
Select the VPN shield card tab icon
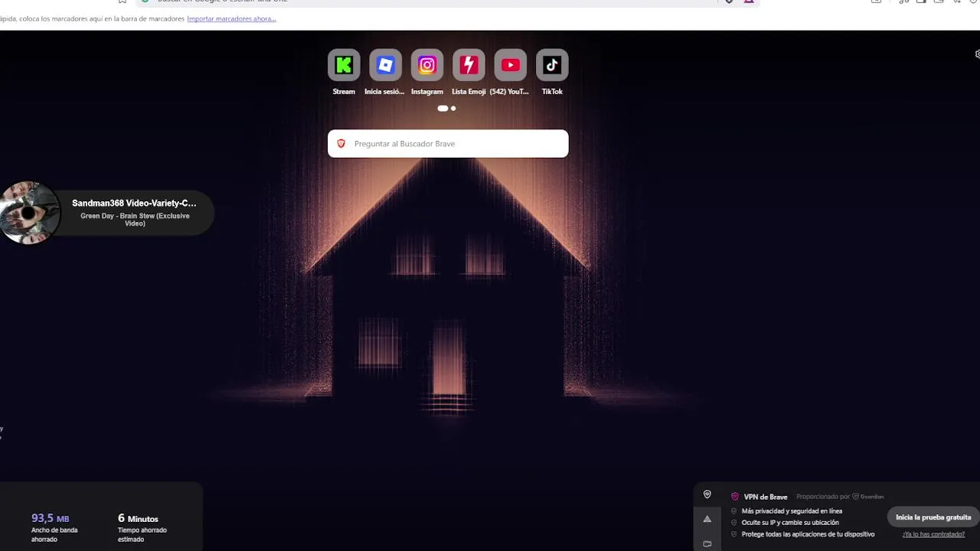707,494
